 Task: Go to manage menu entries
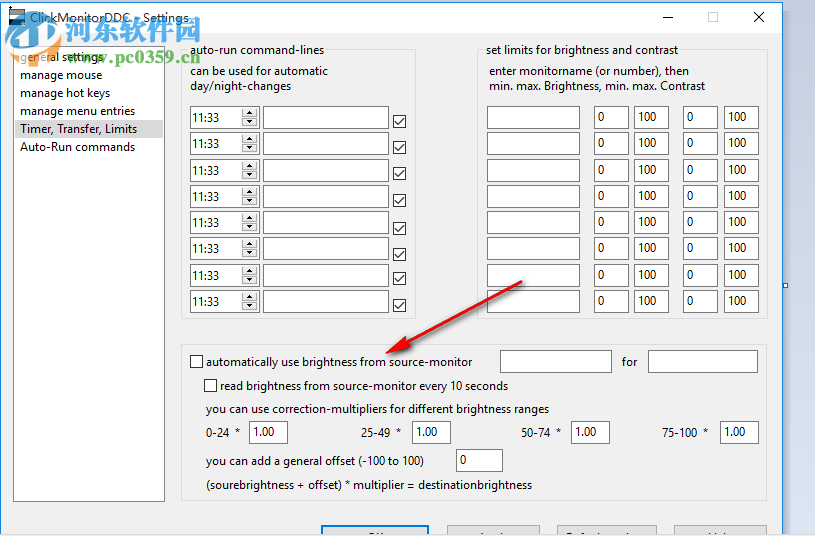pos(77,111)
